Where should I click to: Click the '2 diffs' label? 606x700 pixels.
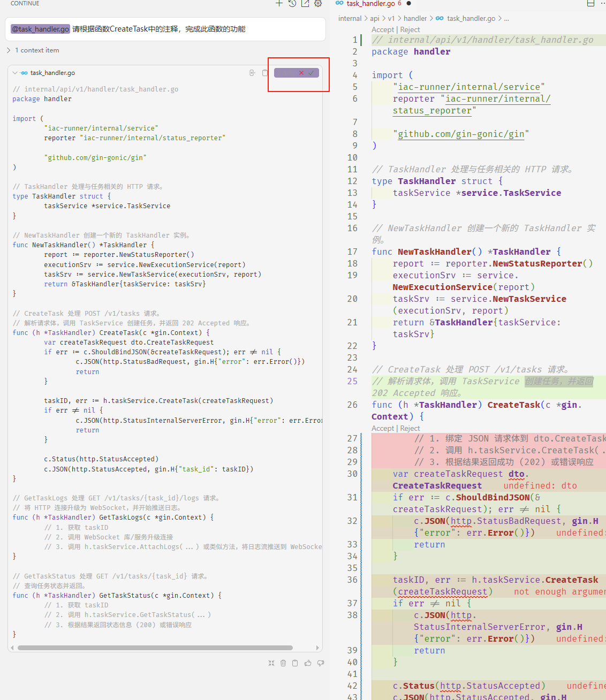(x=285, y=73)
